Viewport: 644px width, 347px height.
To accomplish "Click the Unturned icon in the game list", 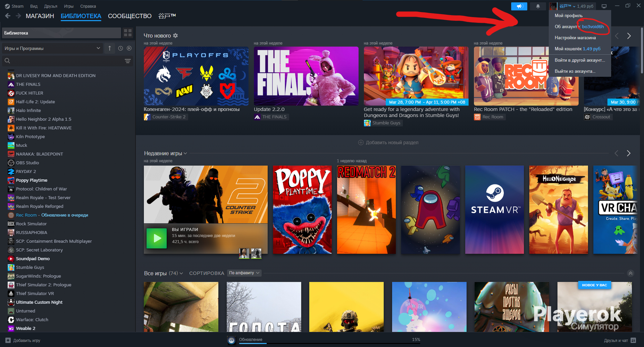I will pyautogui.click(x=11, y=311).
